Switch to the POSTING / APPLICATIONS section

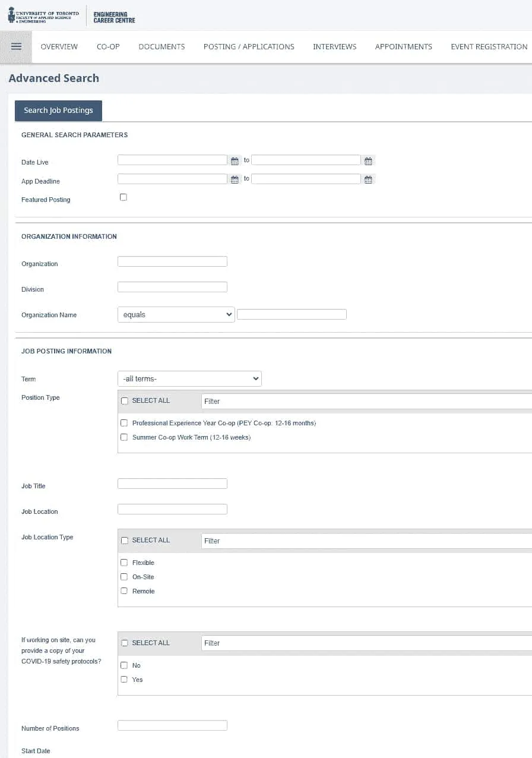pyautogui.click(x=248, y=46)
